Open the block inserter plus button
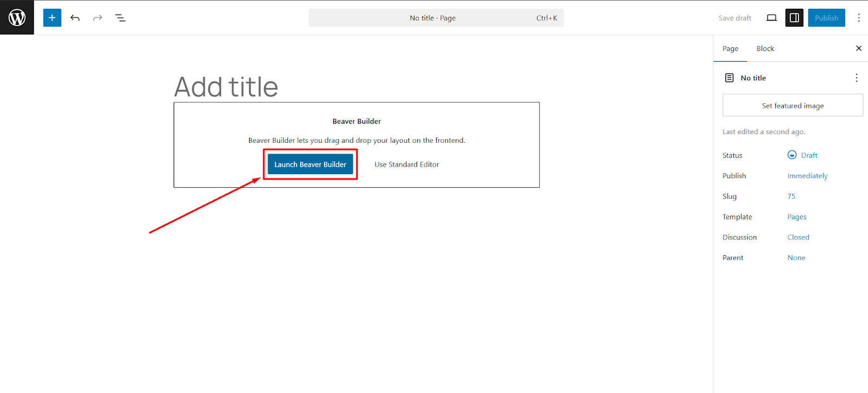This screenshot has height=393, width=868. 52,18
